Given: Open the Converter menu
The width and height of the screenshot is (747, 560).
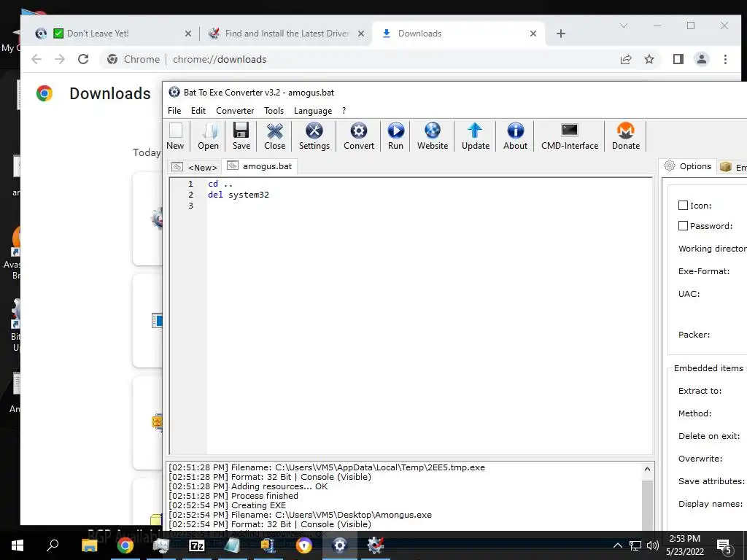Looking at the screenshot, I should (x=235, y=111).
